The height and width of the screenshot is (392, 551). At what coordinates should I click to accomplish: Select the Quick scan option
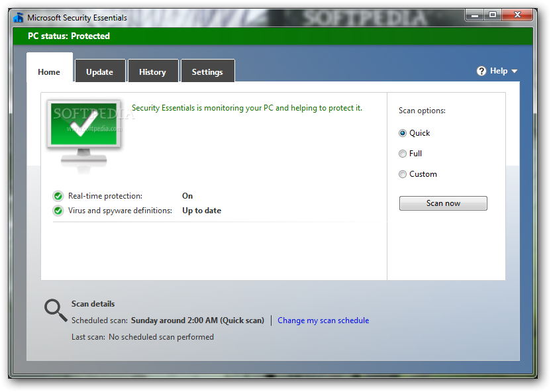(402, 132)
